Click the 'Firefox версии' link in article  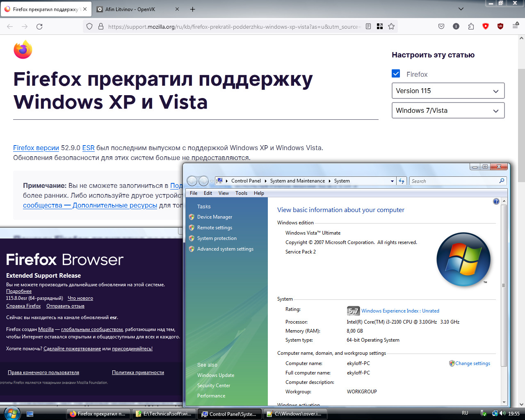[36, 148]
